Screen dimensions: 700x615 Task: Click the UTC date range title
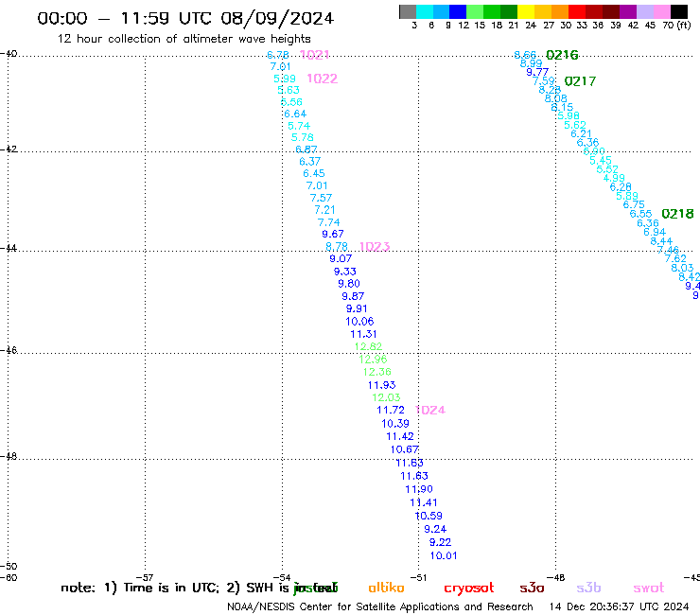click(185, 18)
